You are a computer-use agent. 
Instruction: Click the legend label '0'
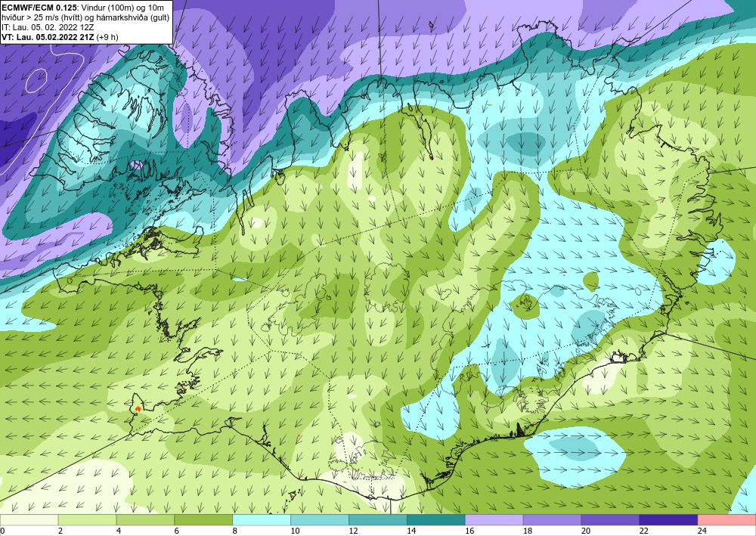coord(2,531)
